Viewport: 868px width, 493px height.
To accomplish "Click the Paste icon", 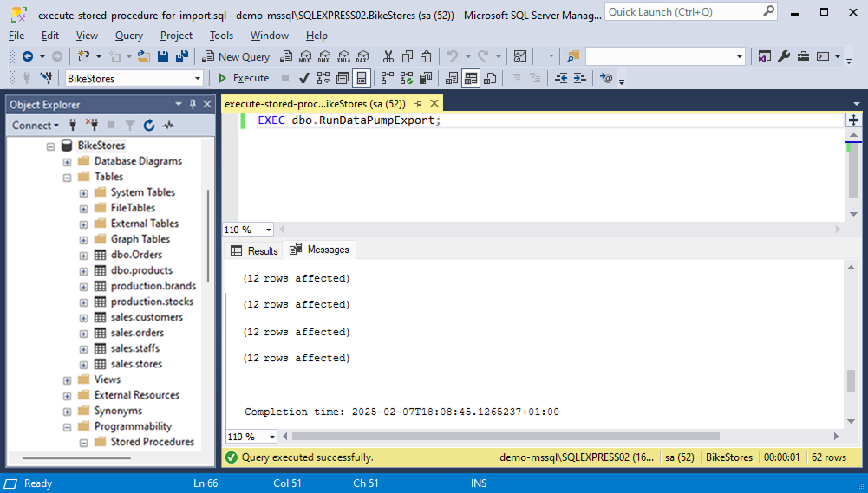I will pos(426,56).
